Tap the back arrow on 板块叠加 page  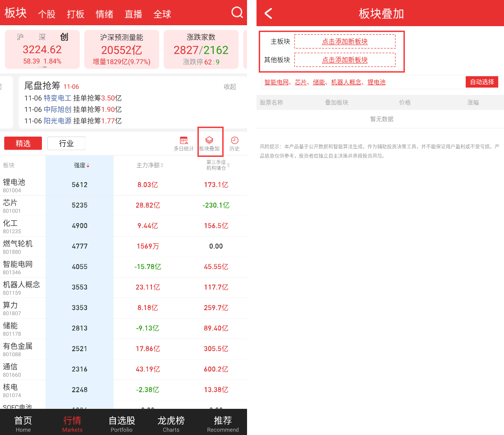(268, 14)
